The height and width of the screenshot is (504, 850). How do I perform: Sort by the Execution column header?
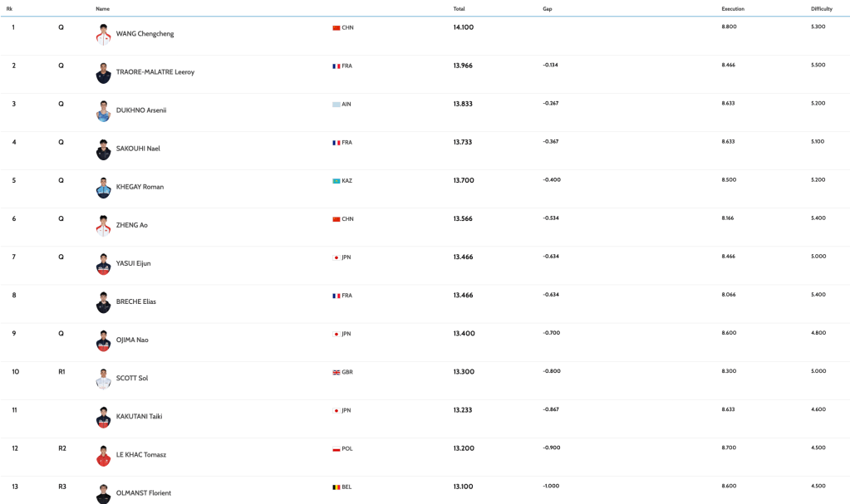(732, 8)
